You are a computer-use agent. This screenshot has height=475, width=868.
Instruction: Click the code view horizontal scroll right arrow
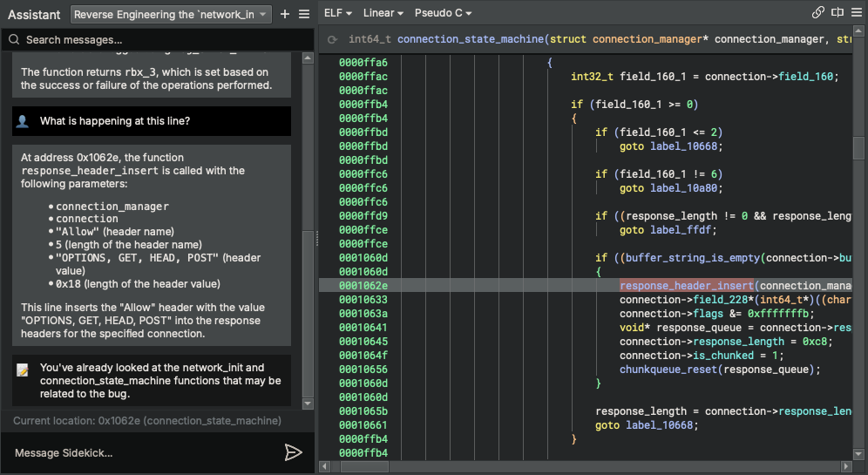(846, 466)
